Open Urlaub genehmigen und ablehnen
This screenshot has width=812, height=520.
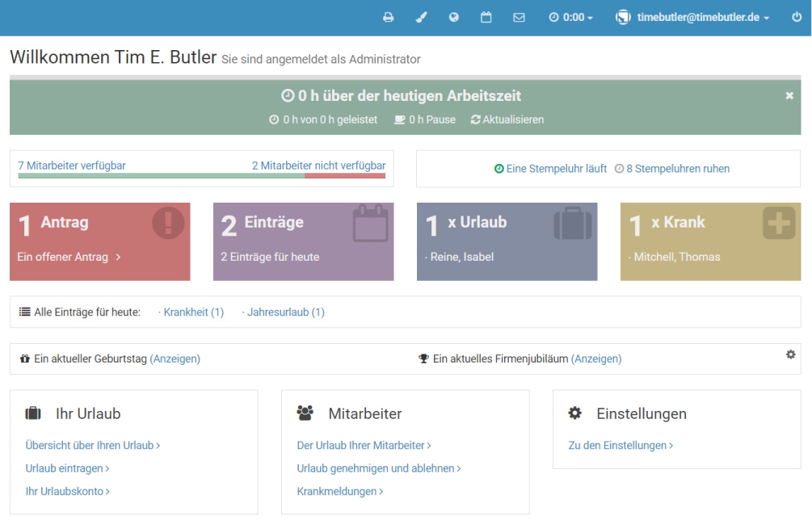point(378,468)
